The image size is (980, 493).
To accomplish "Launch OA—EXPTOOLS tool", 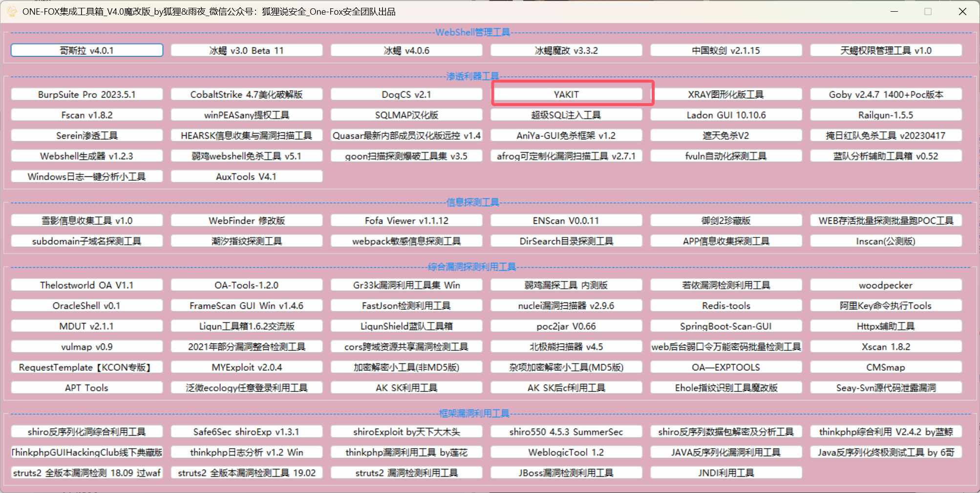I will coord(726,367).
